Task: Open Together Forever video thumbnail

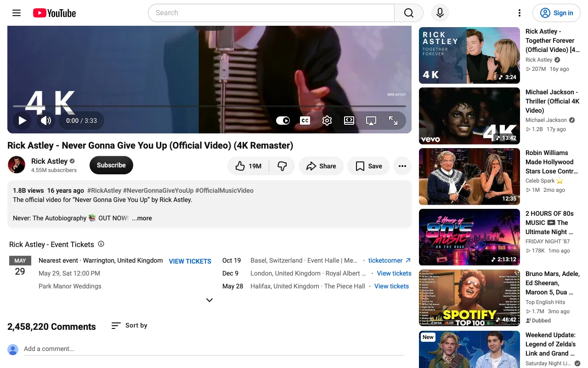Action: point(469,55)
